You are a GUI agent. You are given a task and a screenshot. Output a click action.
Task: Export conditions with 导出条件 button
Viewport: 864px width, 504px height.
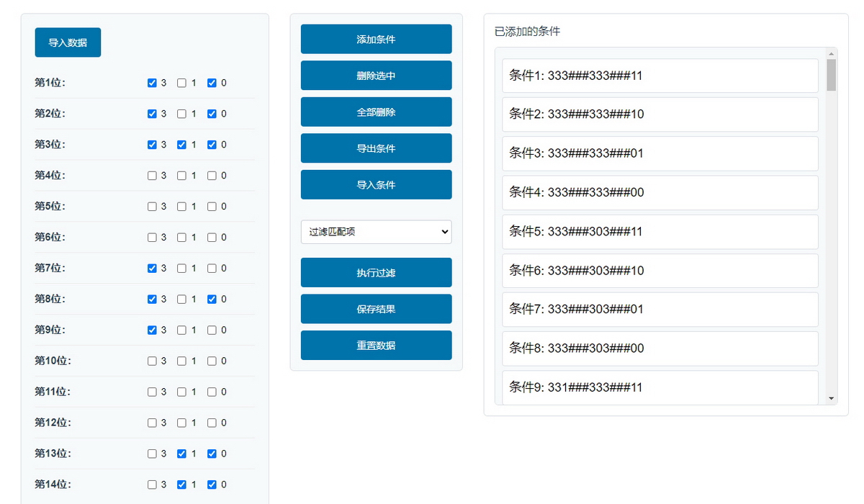click(376, 148)
